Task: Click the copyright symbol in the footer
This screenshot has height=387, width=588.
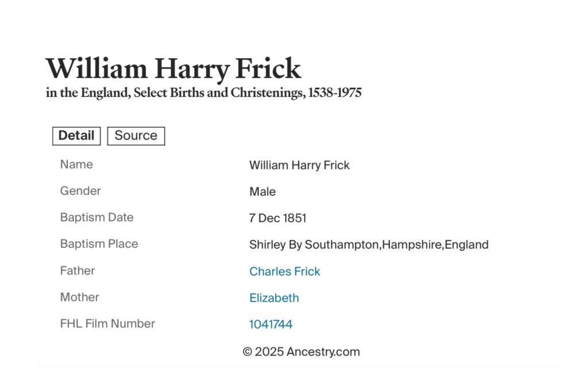Action: [x=247, y=352]
